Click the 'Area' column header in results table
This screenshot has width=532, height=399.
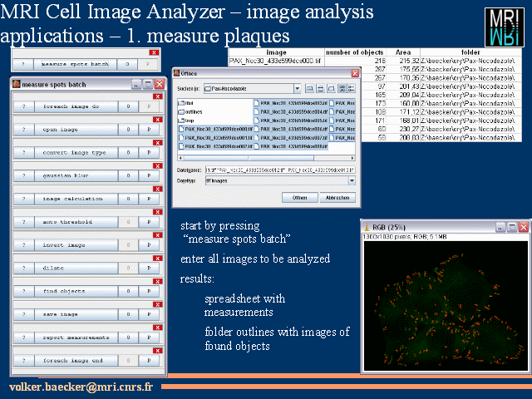pyautogui.click(x=403, y=52)
